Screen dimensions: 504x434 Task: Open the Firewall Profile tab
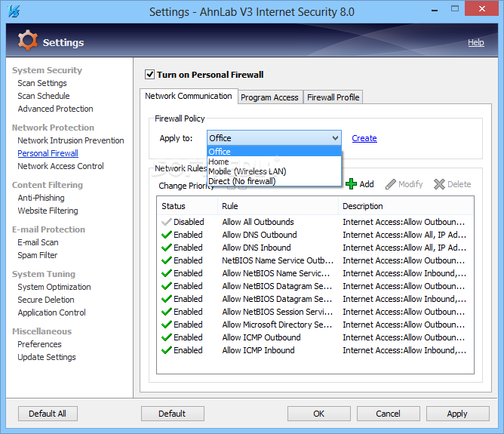(x=333, y=97)
